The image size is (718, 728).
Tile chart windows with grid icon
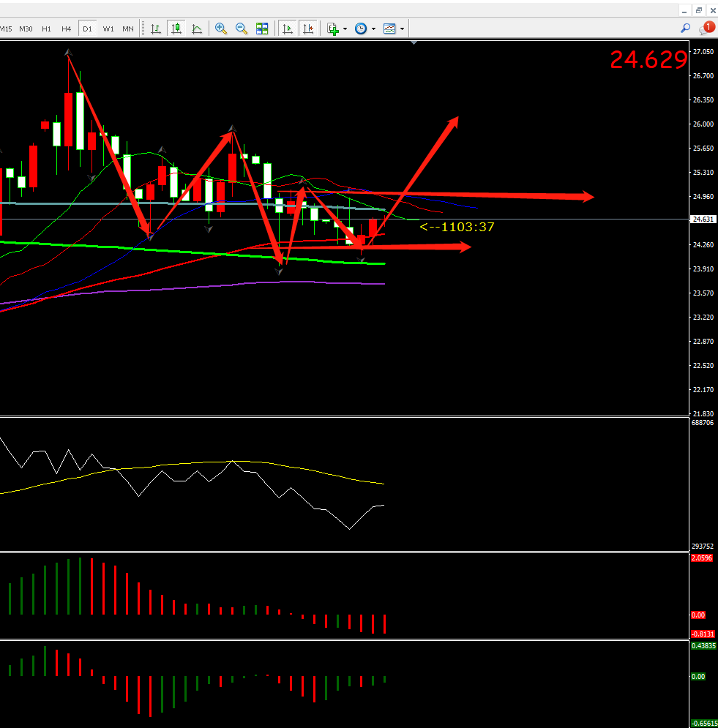(x=262, y=29)
